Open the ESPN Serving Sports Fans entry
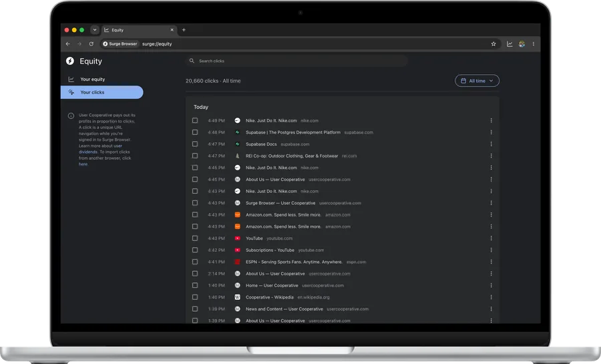Screen dimensions: 601x364 pos(294,262)
